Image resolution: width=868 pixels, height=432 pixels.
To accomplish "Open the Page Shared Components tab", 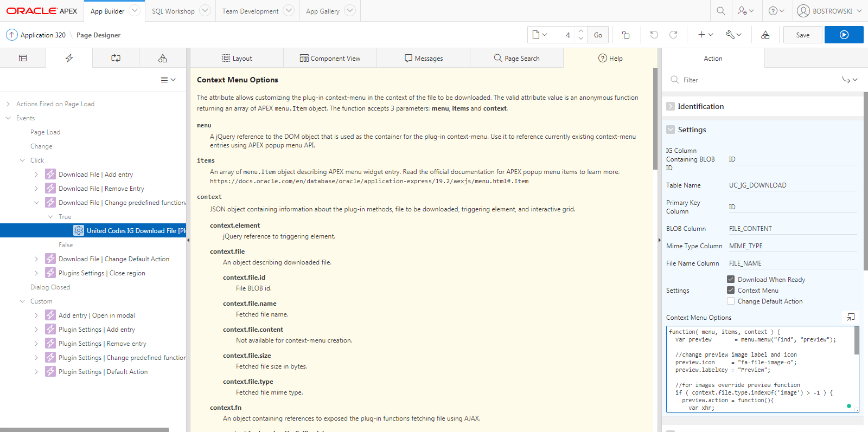I will tap(163, 58).
